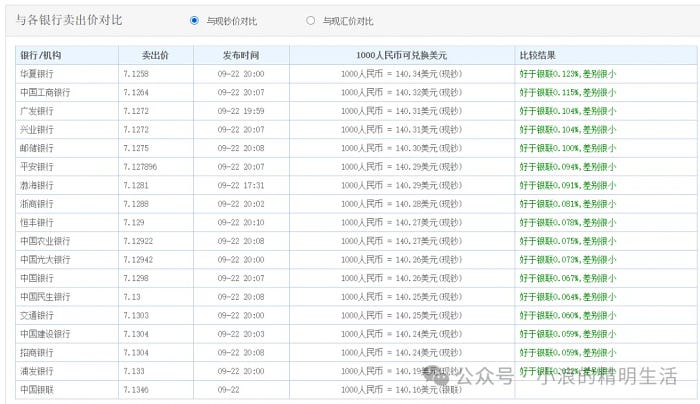700x404 pixels.
Task: Click the sell price 7.1281 for 渤海银行
Action: click(136, 185)
